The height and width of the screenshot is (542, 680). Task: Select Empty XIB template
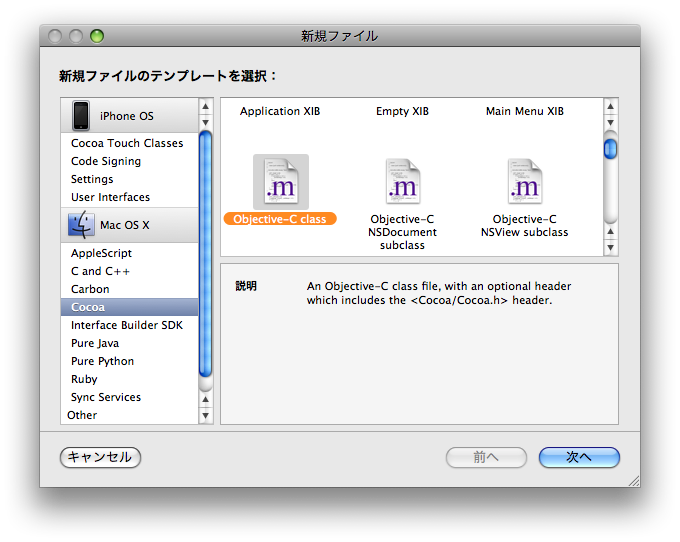coord(402,111)
